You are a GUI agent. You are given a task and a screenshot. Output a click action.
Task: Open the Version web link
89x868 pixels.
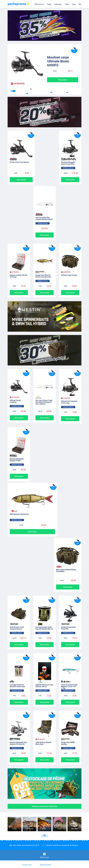click(x=27, y=865)
